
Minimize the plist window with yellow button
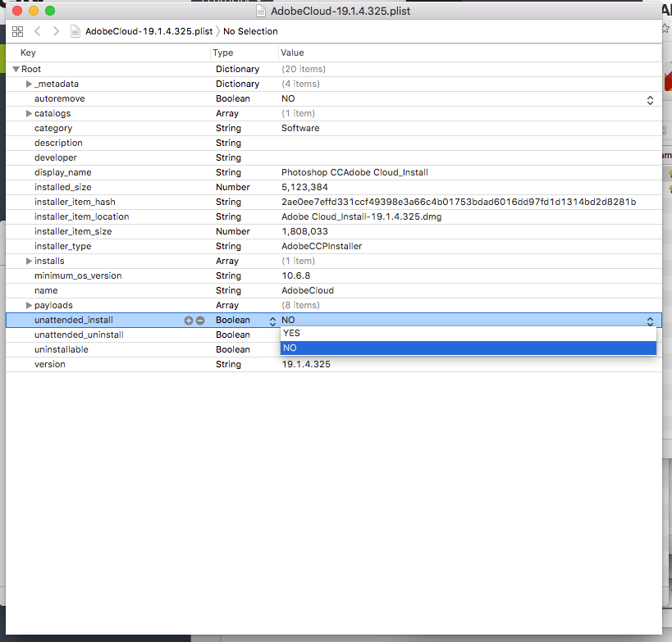[x=34, y=11]
